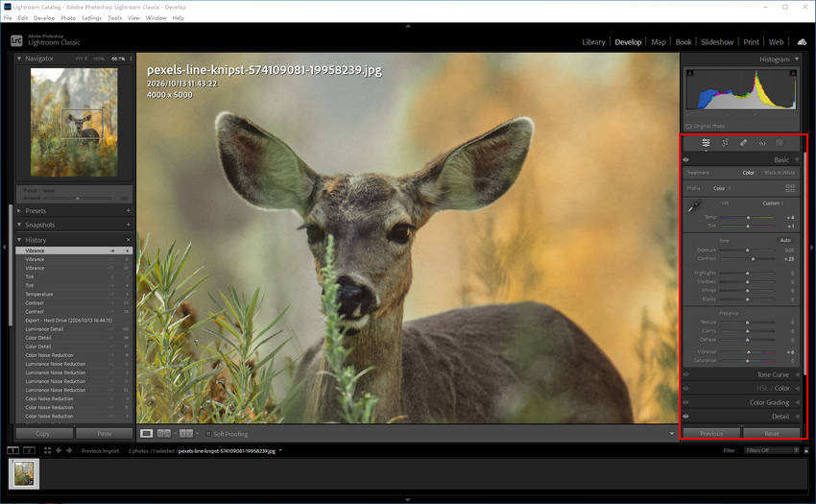This screenshot has height=504, width=816.
Task: Go back using filmstrip left arrow
Action: pyautogui.click(x=59, y=450)
